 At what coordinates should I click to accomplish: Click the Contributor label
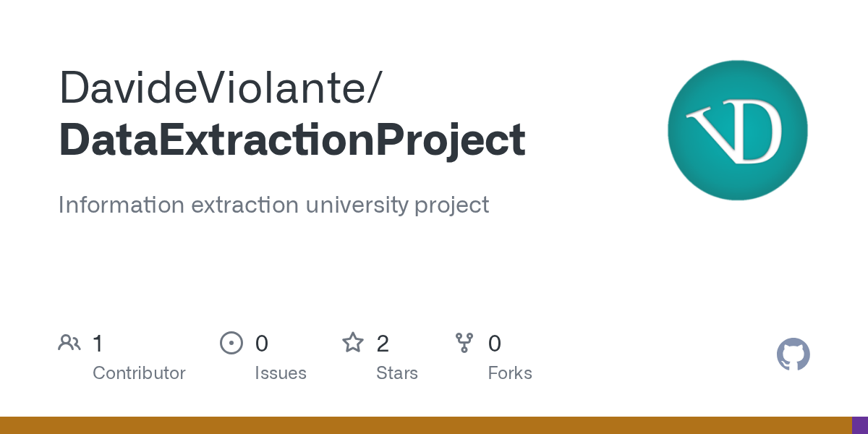(139, 373)
